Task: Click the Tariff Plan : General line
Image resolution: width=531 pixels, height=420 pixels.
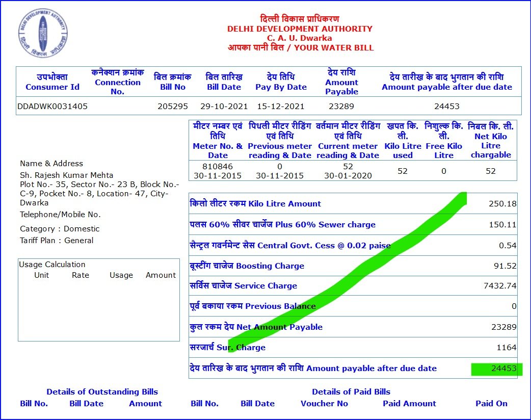Action: [57, 241]
